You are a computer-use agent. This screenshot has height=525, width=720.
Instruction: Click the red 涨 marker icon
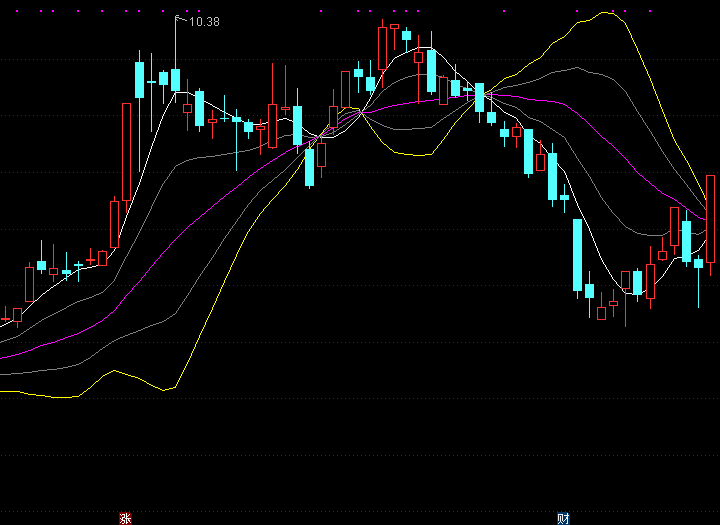pos(125,519)
